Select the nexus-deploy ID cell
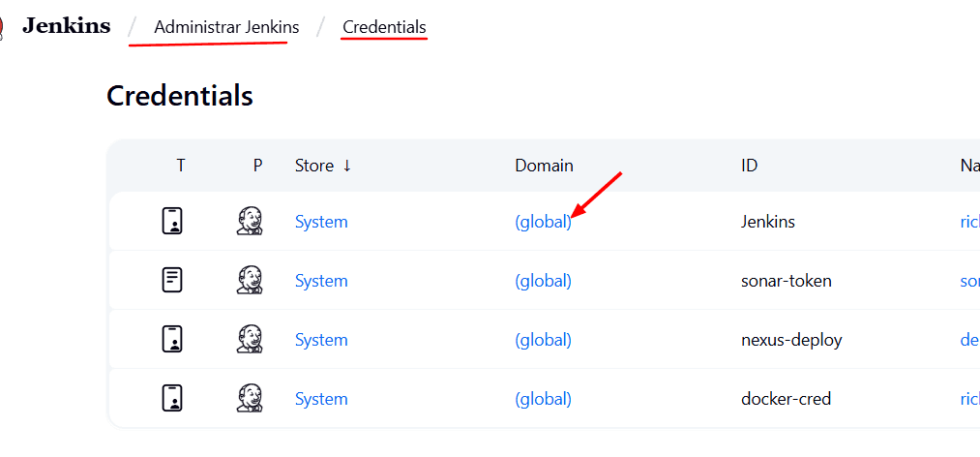980x457 pixels. point(792,340)
